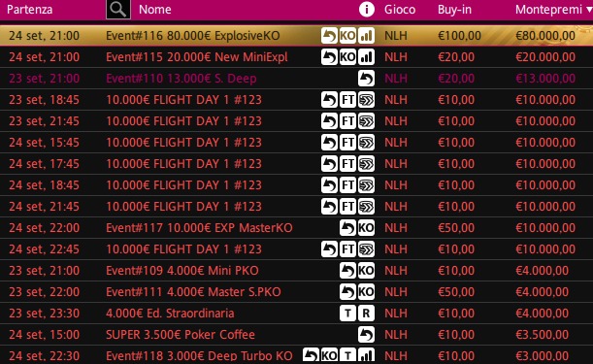Viewport: 593px width, 364px height.
Task: Click T turbo icon on Event#118 row
Action: [347, 356]
